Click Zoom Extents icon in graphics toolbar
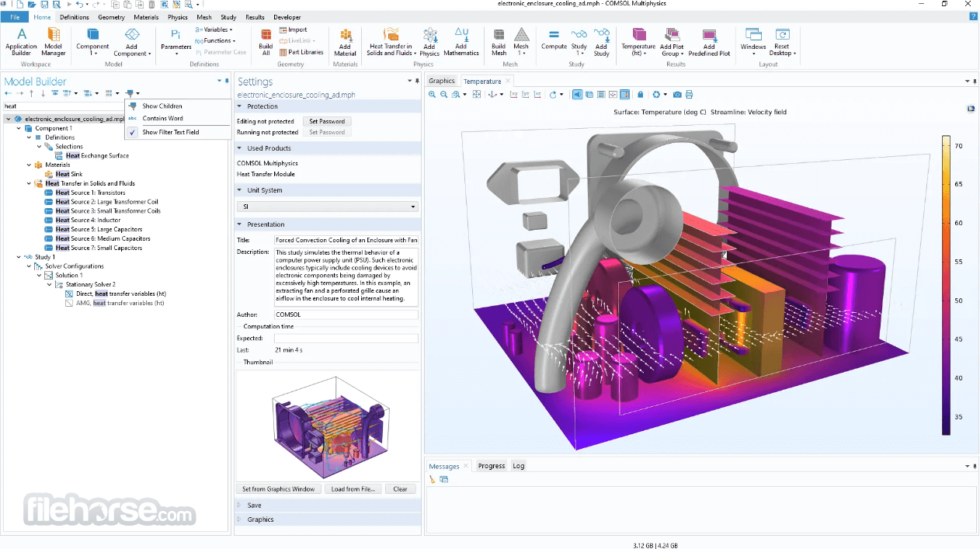The image size is (980, 549). click(478, 94)
